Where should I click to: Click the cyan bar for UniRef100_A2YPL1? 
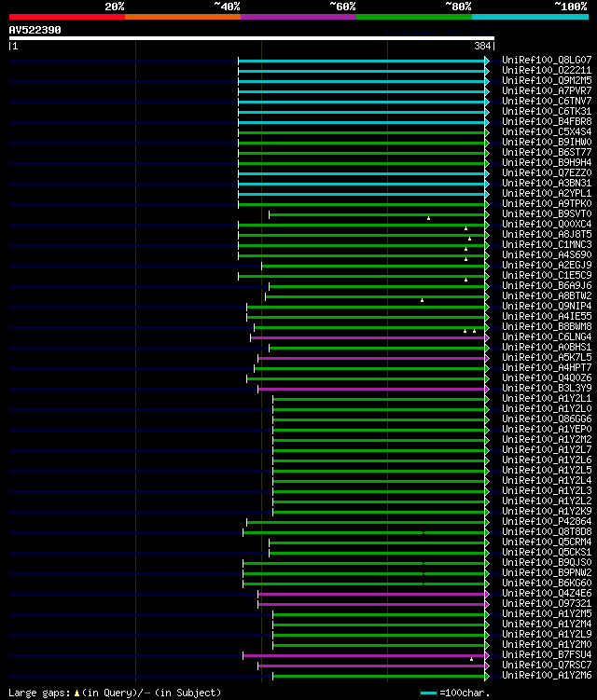click(x=362, y=194)
